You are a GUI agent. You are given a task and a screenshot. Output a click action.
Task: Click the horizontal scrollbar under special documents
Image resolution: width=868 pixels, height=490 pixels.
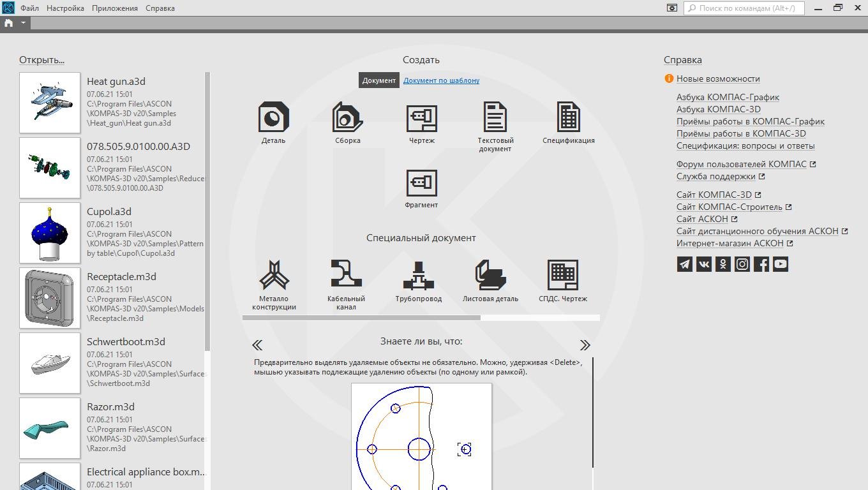pos(361,317)
